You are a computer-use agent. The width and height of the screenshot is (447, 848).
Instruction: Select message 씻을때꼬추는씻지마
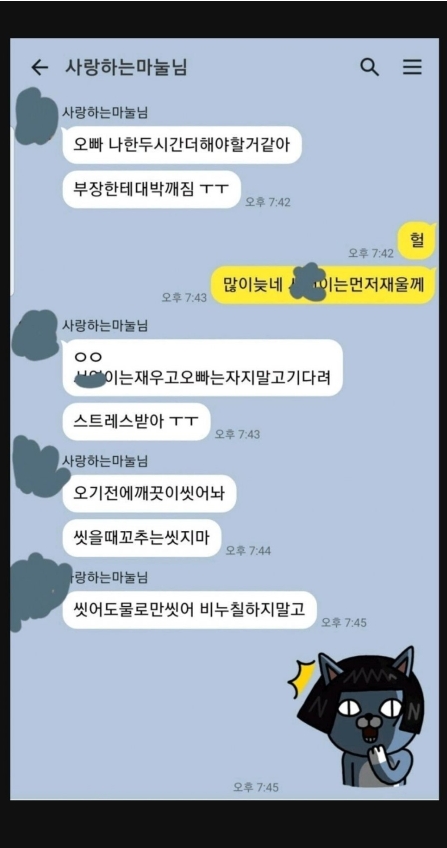142,538
